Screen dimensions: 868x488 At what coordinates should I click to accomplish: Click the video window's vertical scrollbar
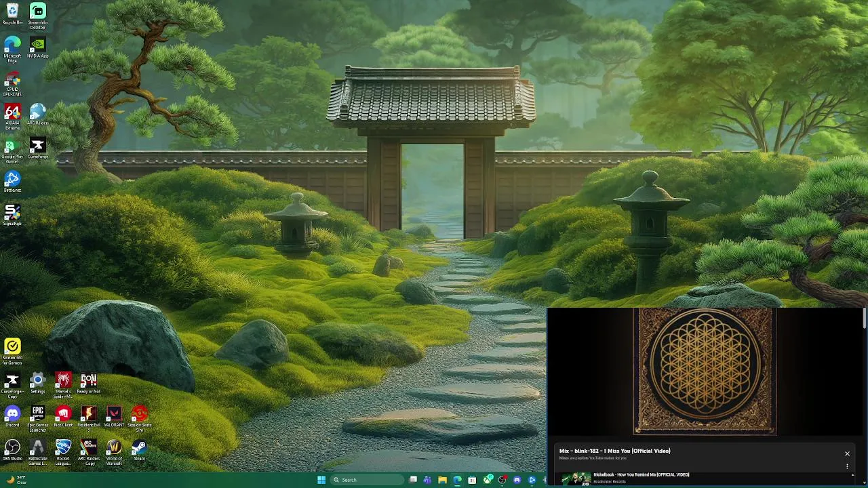point(864,319)
